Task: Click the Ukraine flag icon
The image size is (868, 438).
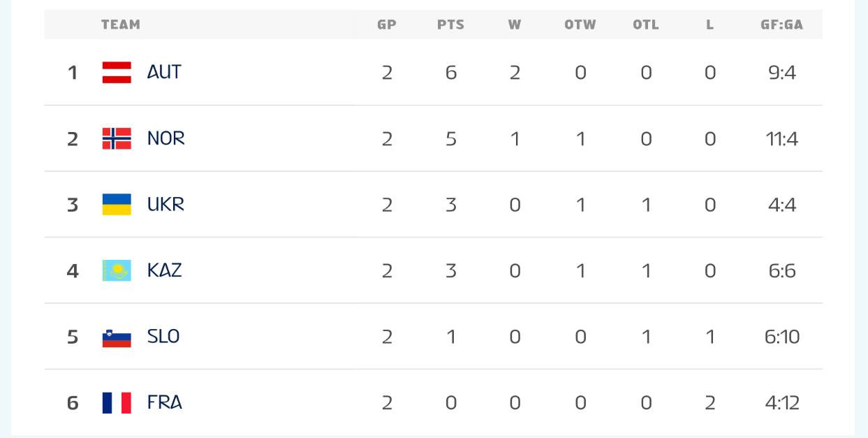Action: tap(117, 205)
